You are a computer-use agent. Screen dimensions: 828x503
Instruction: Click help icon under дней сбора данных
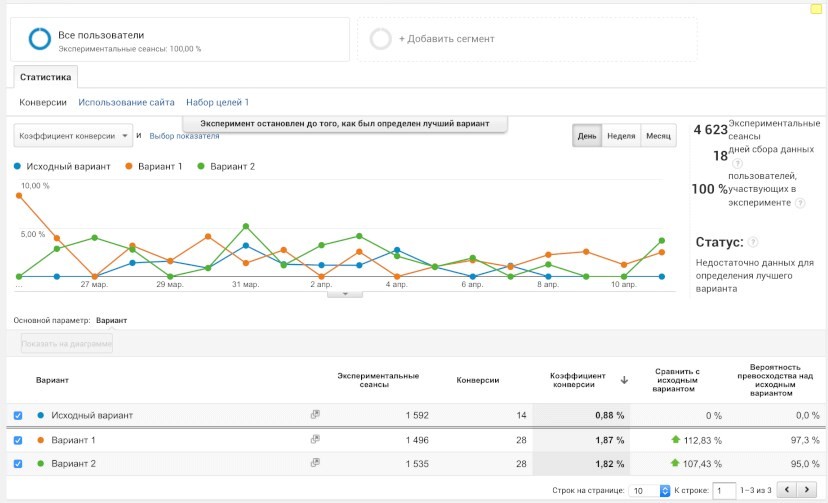pos(737,164)
